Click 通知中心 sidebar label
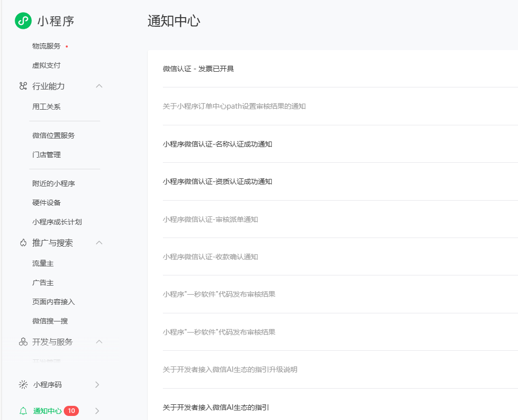 (47, 411)
